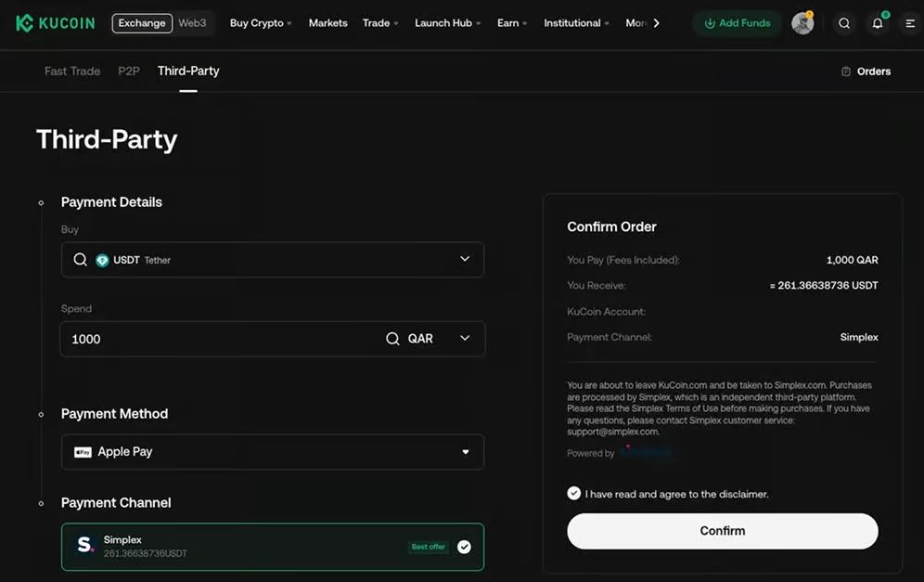Expand the QAR currency dropdown arrow
The height and width of the screenshot is (582, 924).
pyautogui.click(x=465, y=338)
